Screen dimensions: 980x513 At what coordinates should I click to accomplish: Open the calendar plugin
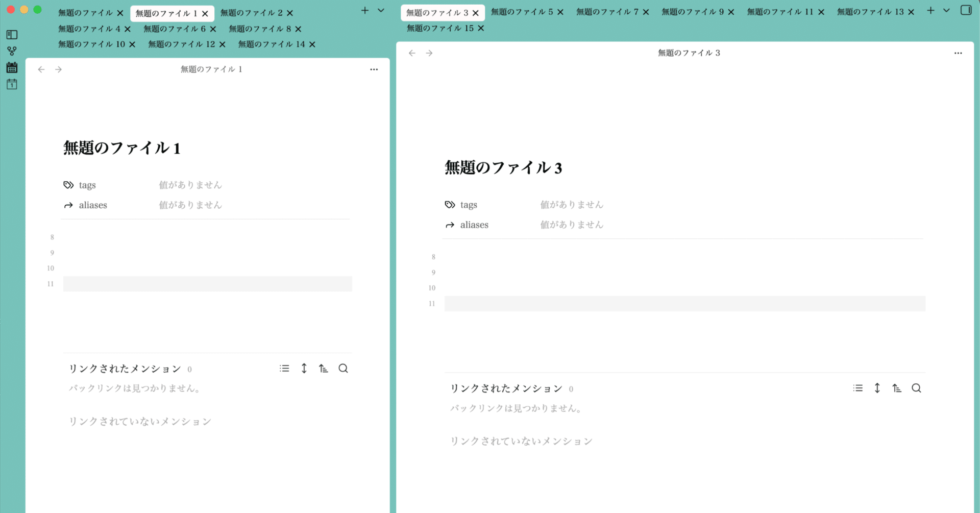click(11, 67)
